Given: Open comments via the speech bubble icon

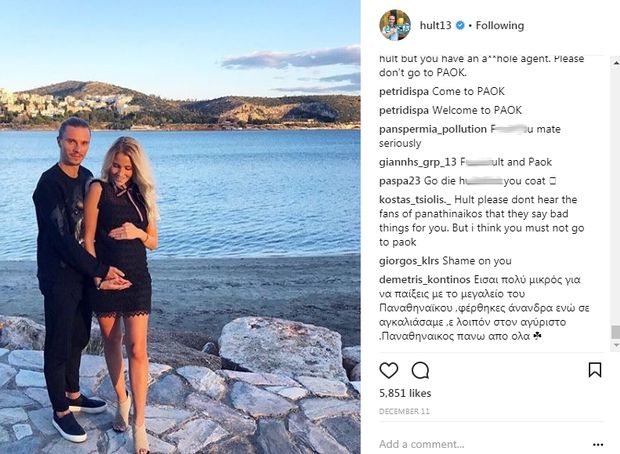Looking at the screenshot, I should [x=420, y=371].
